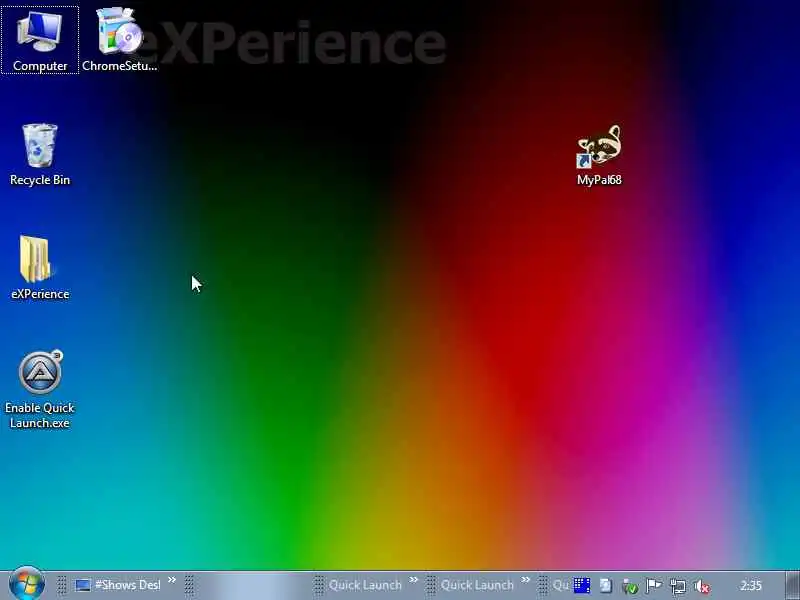Select the eXPerience folder icon
This screenshot has height=600, width=800.
pyautogui.click(x=40, y=268)
